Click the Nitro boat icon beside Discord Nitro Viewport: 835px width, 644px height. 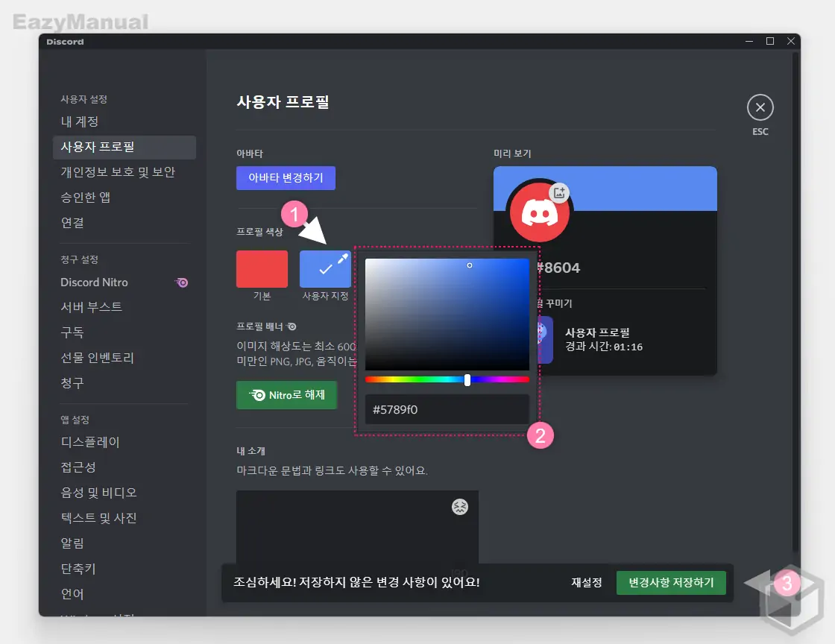tap(181, 282)
